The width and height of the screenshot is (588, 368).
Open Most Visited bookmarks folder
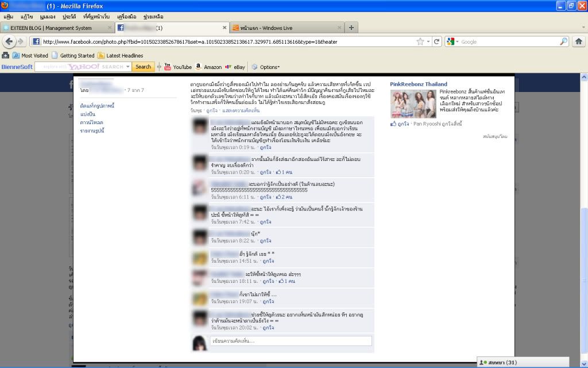tap(30, 56)
